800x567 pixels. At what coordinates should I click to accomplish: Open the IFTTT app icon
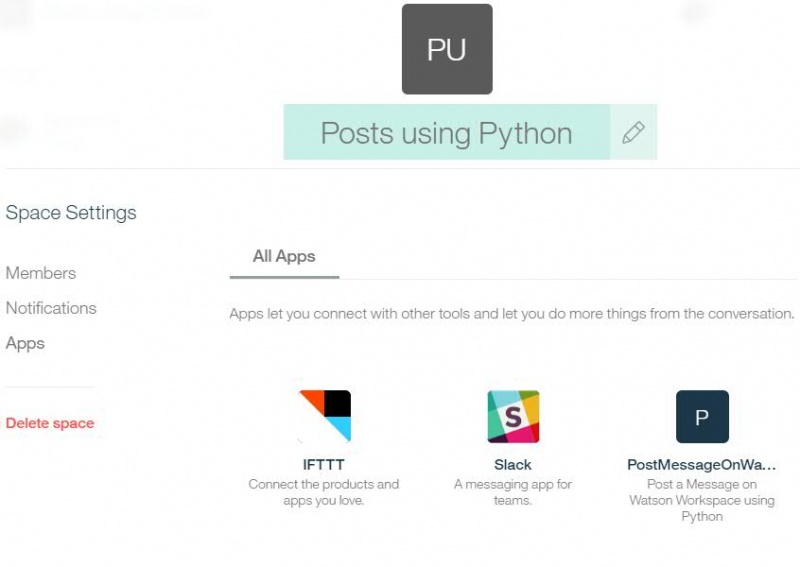pos(325,416)
